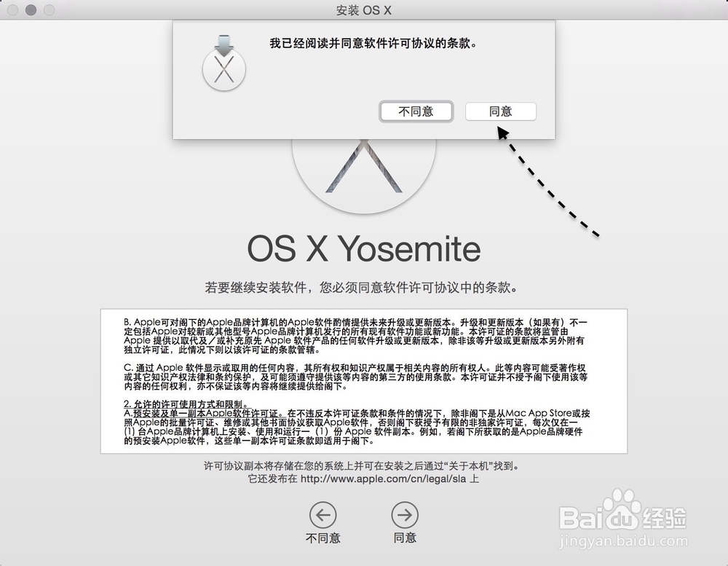The image size is (728, 566).
Task: Click the minimize button in the title bar
Action: pyautogui.click(x=31, y=9)
